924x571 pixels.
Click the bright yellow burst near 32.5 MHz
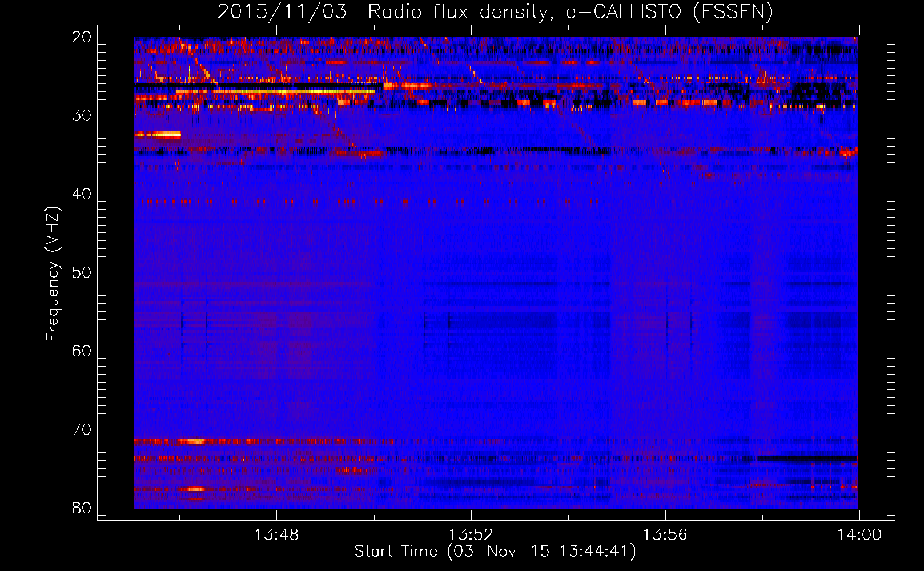pos(158,135)
